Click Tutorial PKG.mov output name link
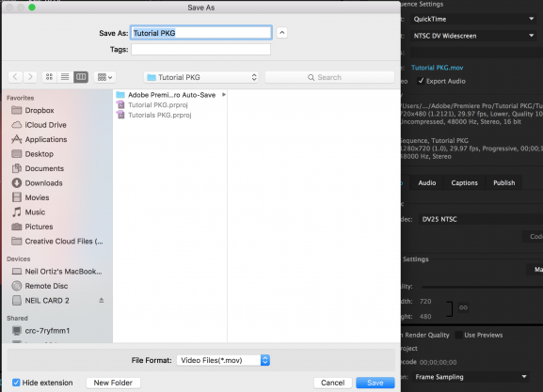543x392 pixels. (x=437, y=68)
